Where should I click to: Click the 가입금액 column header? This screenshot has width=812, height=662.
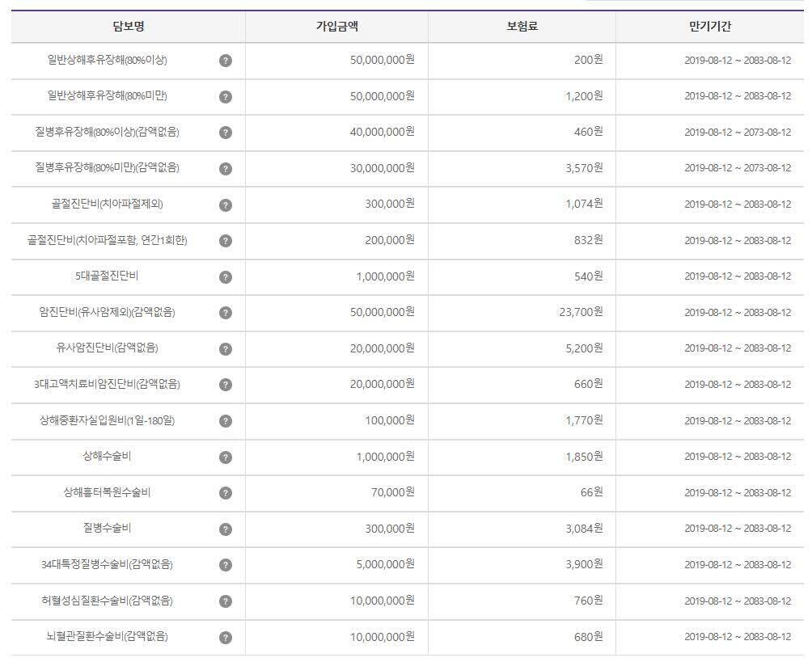coord(336,27)
